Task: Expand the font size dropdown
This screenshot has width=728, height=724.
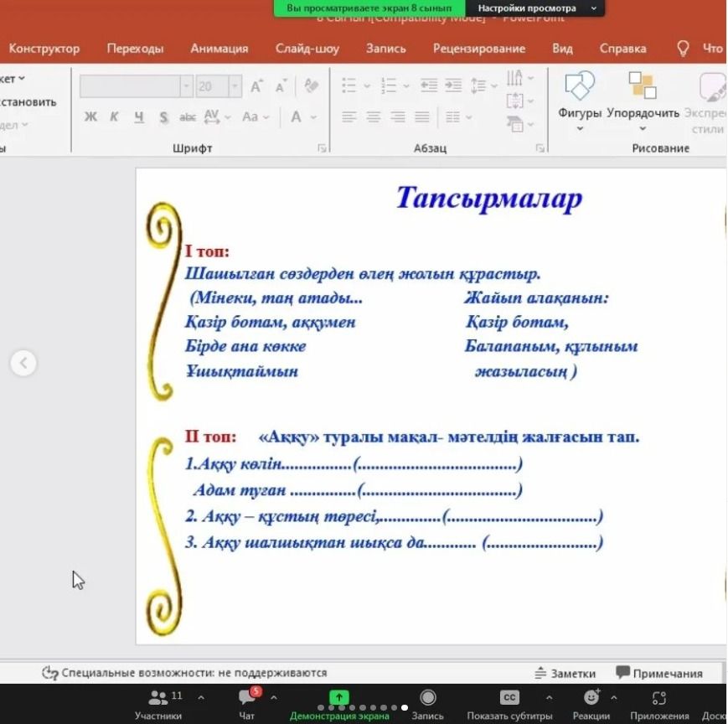Action: [x=235, y=86]
